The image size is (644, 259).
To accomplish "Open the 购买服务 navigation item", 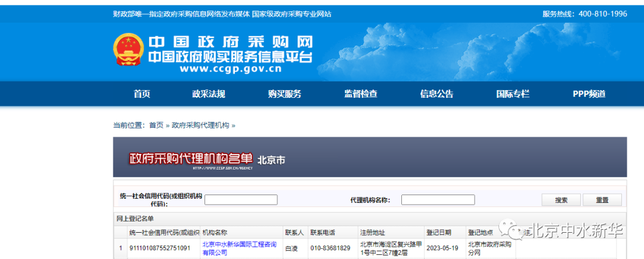I will [284, 94].
